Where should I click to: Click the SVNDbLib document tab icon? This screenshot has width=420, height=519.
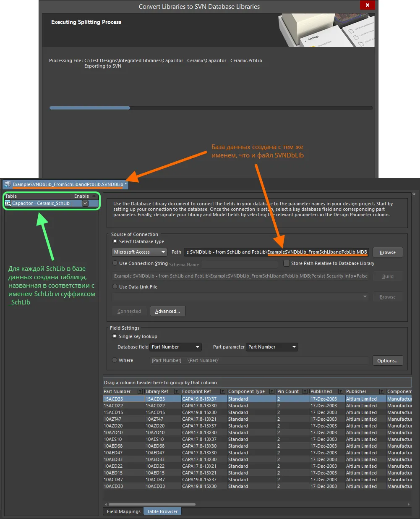tap(8, 184)
